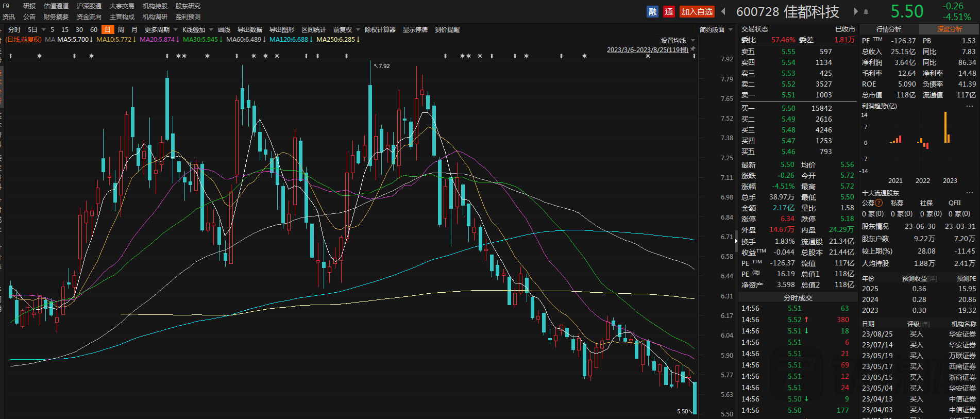Image resolution: width=980 pixels, height=419 pixels.
Task: Go to next stock with right arrow
Action: pyautogui.click(x=856, y=11)
